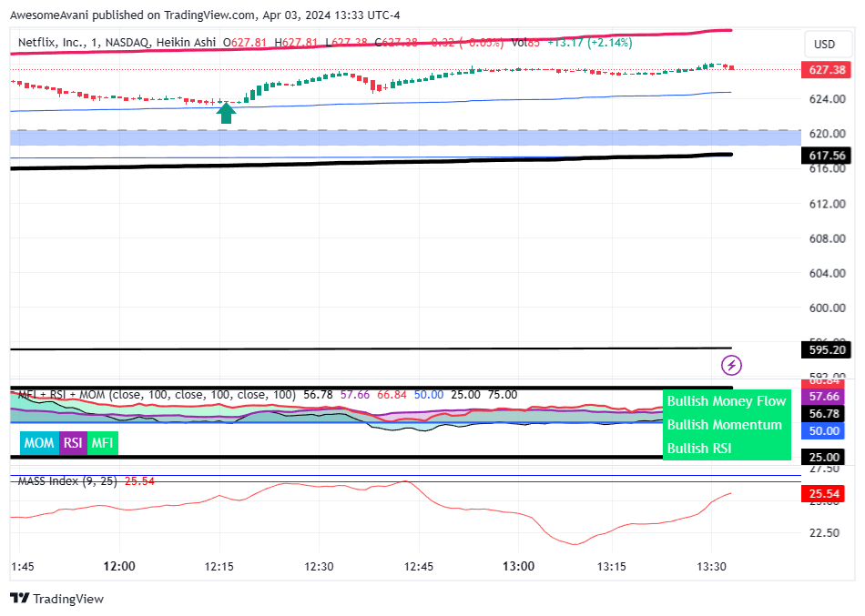Viewport: 865px width, 616px height.
Task: Click the 22.50 Mass Index axis label
Action: pyautogui.click(x=824, y=532)
